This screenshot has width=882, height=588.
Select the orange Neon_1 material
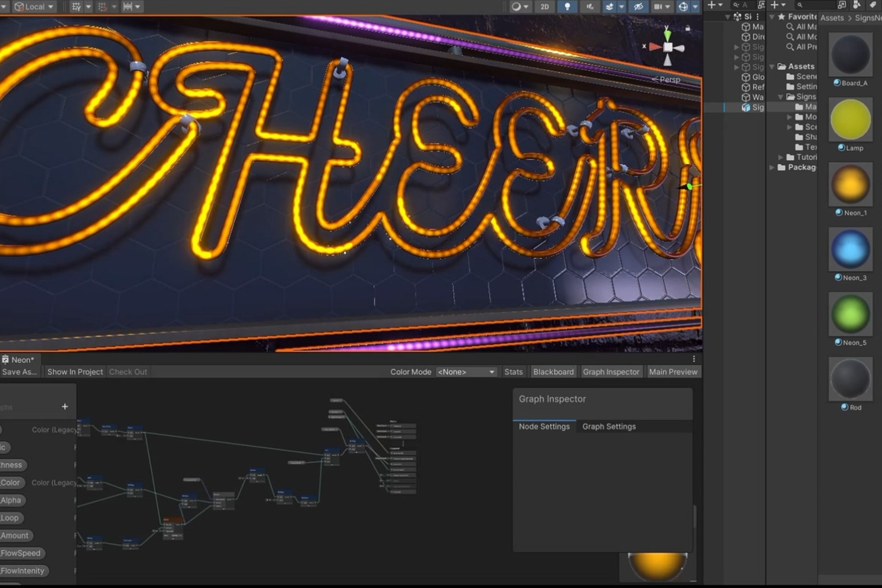[850, 185]
